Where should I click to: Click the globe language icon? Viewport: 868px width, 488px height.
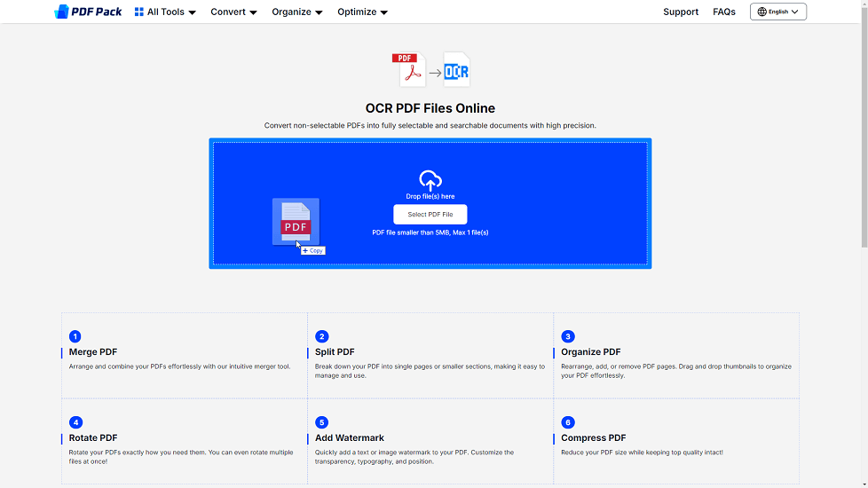pos(761,12)
